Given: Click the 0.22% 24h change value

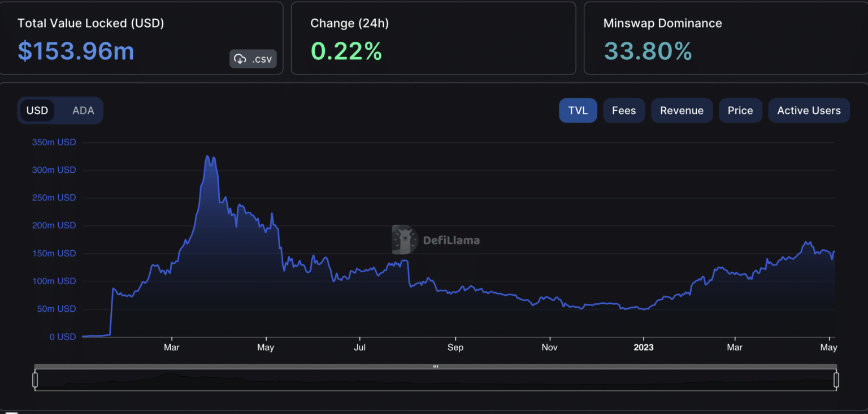Looking at the screenshot, I should coord(346,51).
